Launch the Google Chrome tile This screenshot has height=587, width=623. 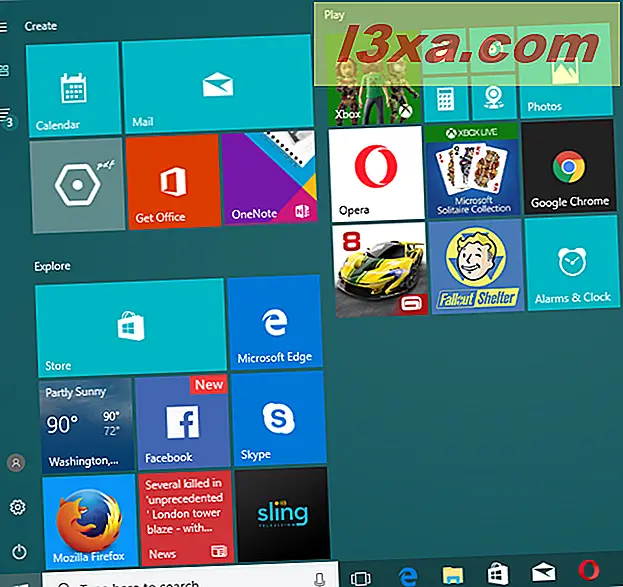click(569, 167)
